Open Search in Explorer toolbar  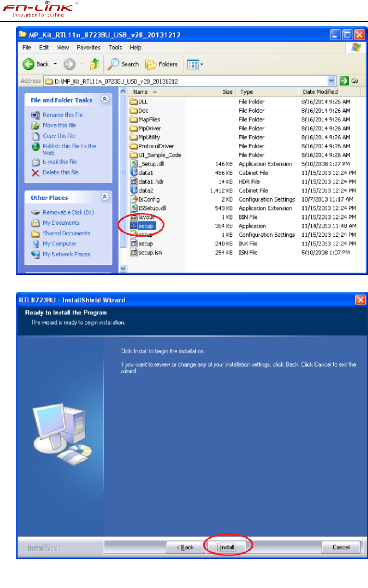click(x=123, y=64)
